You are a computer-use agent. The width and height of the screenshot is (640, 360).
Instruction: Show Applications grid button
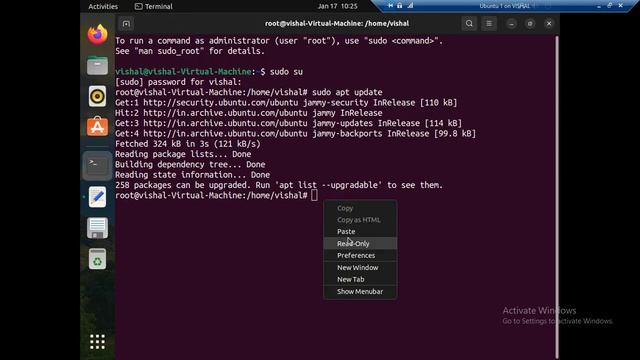[x=97, y=342]
